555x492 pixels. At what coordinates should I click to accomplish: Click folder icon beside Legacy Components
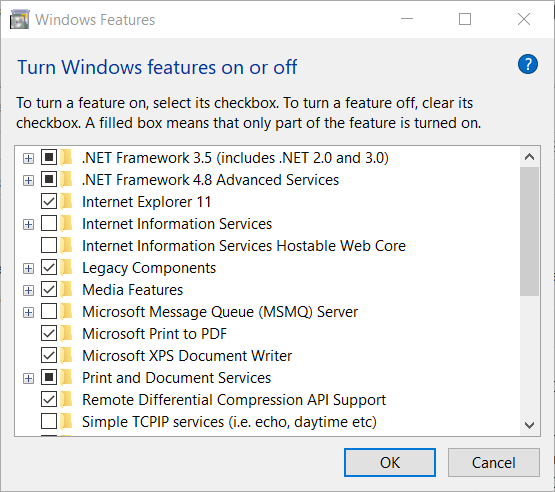[x=66, y=268]
